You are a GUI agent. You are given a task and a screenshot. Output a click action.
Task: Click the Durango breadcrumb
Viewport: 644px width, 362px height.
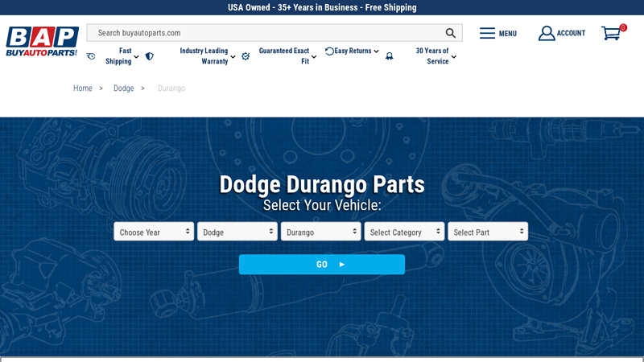(171, 88)
